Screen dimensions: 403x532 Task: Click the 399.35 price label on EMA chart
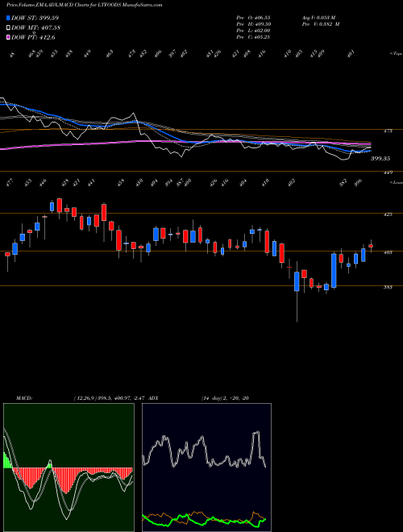point(380,159)
